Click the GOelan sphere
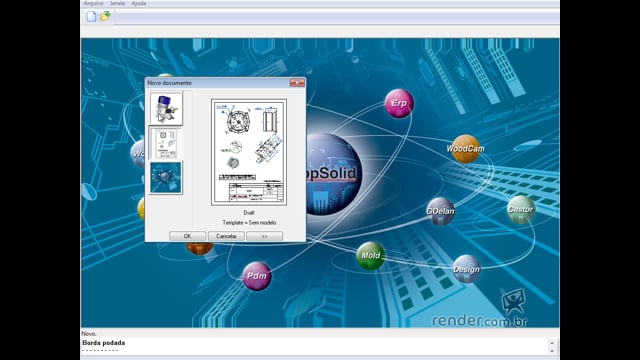This screenshot has width=640, height=360. pyautogui.click(x=440, y=211)
